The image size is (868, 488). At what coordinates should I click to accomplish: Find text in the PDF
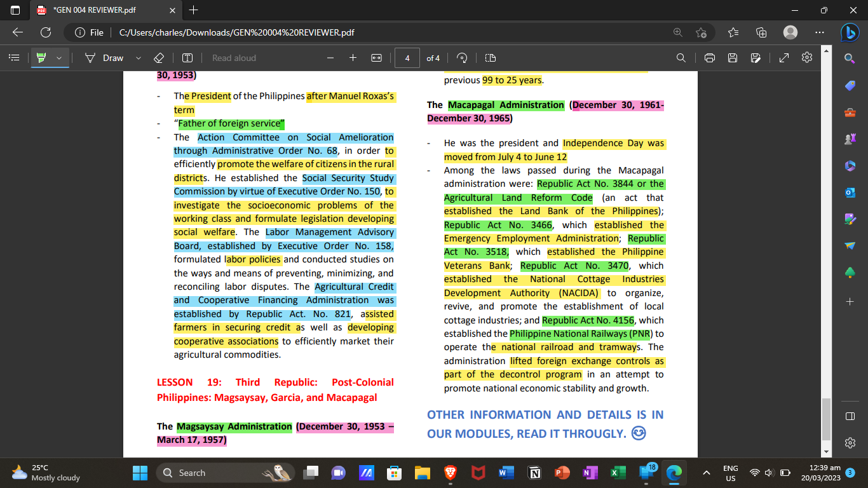click(x=681, y=58)
